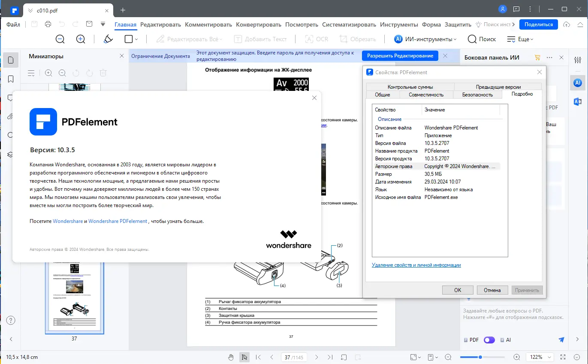Shrink thumbnails in the Миниатюры panel

[x=62, y=73]
